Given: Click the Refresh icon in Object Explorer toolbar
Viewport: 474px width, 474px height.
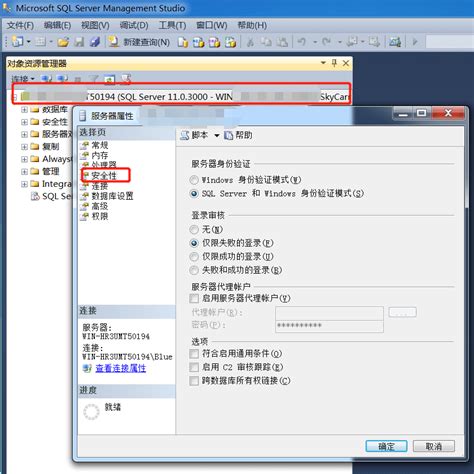Looking at the screenshot, I should (x=110, y=79).
